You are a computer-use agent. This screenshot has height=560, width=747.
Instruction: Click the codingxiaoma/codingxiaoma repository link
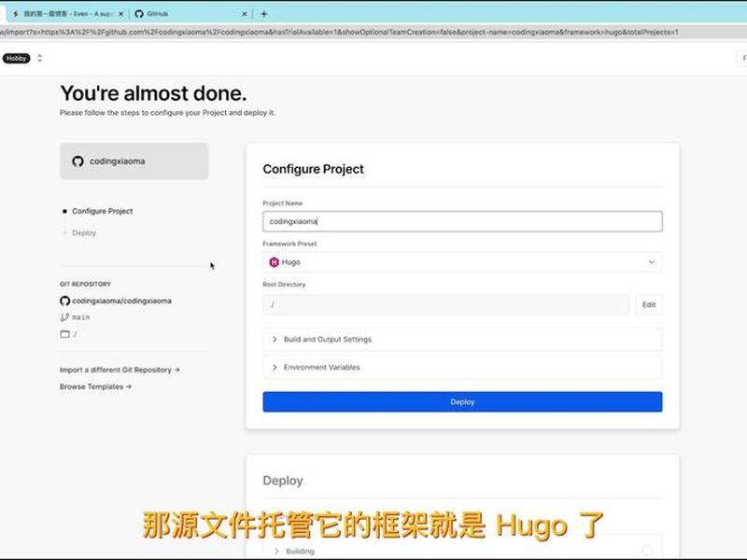tap(121, 301)
